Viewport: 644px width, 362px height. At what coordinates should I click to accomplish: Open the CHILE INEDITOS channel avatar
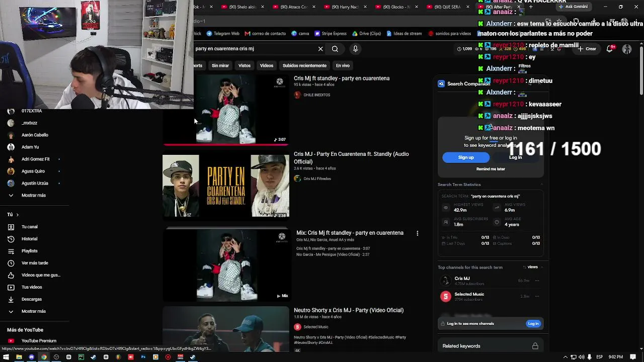coord(297,95)
